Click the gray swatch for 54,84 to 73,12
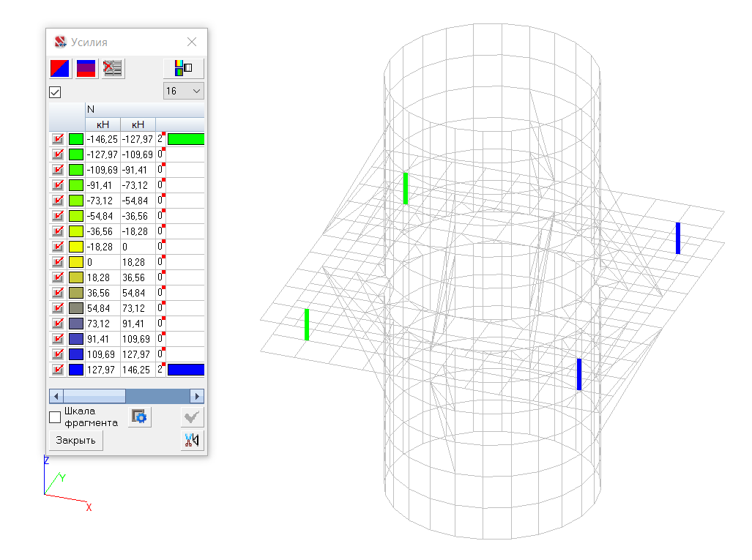This screenshot has width=752, height=560. 76,307
